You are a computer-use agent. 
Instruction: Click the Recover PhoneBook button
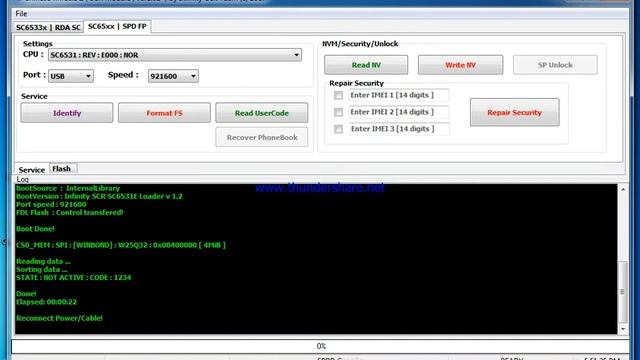pyautogui.click(x=262, y=137)
